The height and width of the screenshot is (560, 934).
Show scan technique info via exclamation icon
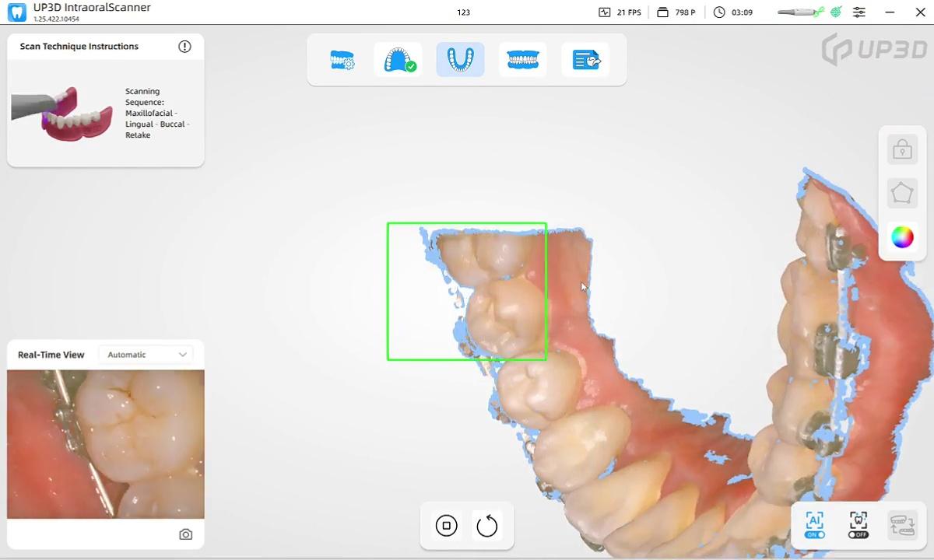[184, 47]
